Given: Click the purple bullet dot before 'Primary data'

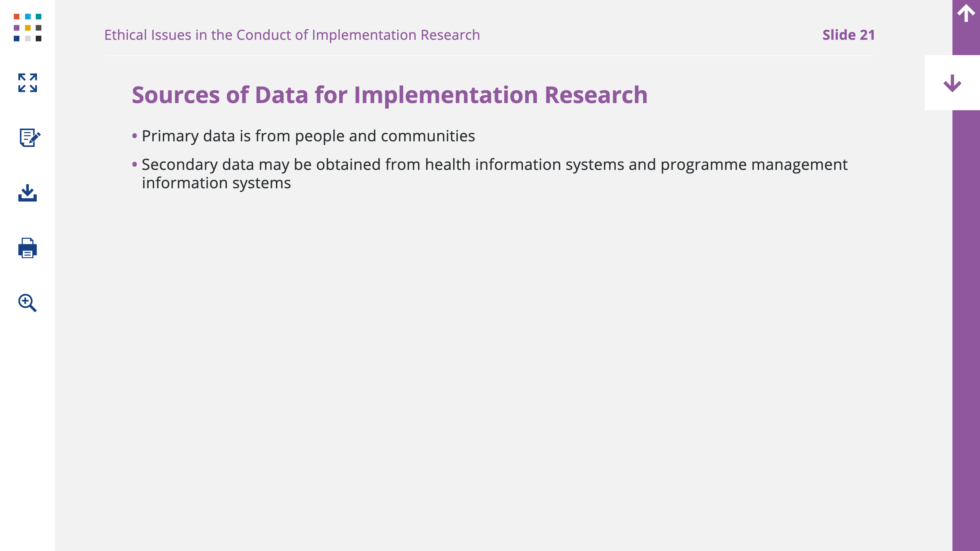Looking at the screenshot, I should tap(134, 136).
